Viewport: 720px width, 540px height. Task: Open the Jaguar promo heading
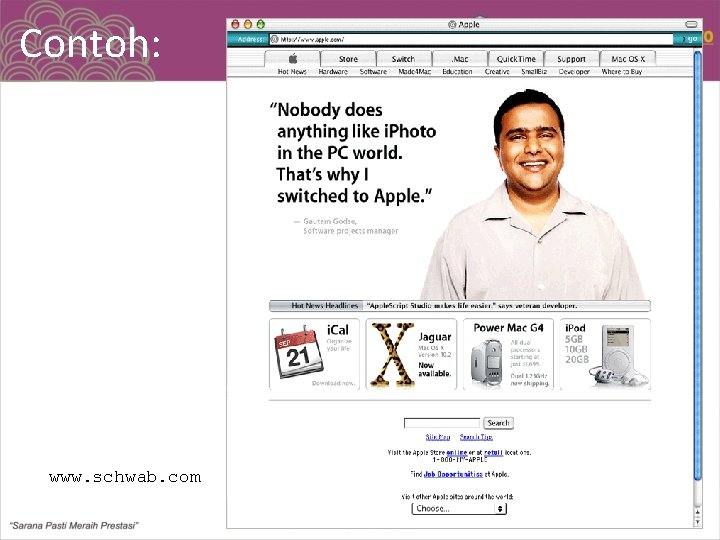[x=435, y=337]
